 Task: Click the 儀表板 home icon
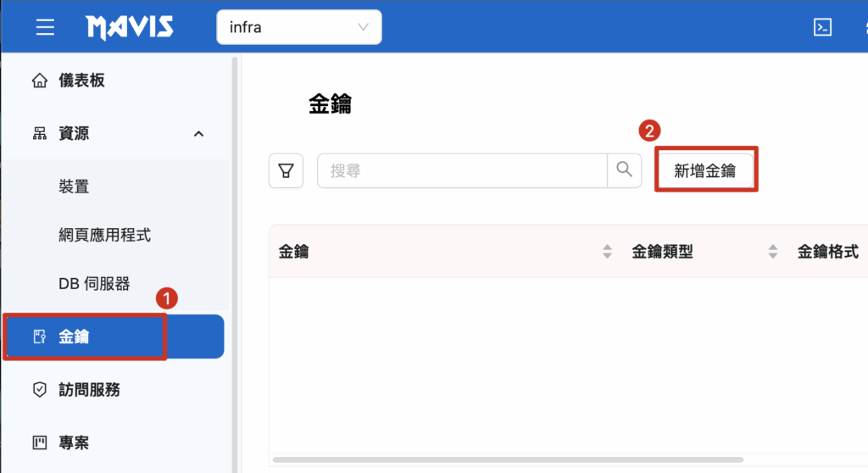tap(39, 81)
